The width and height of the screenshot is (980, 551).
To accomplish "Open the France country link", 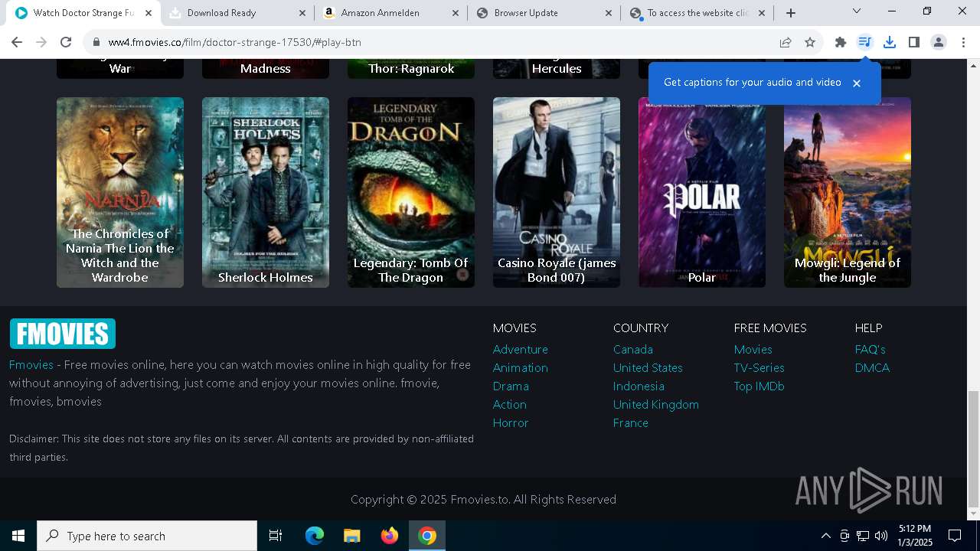I will [631, 422].
